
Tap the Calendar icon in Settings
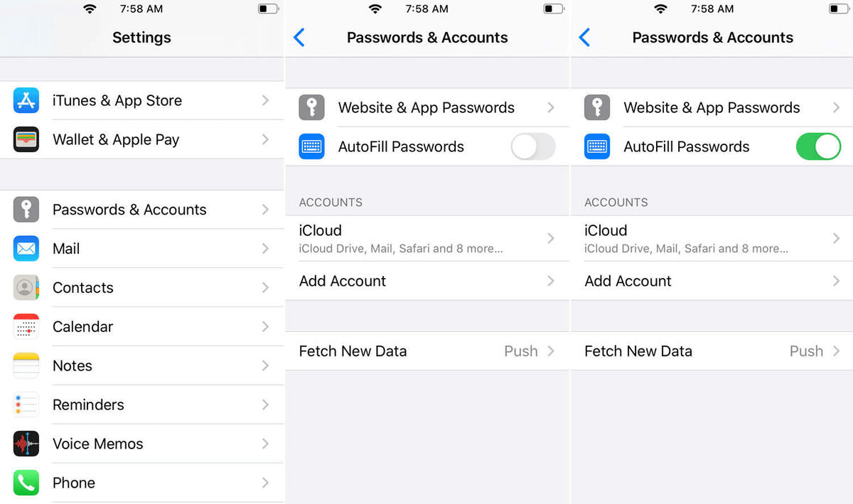coord(26,326)
